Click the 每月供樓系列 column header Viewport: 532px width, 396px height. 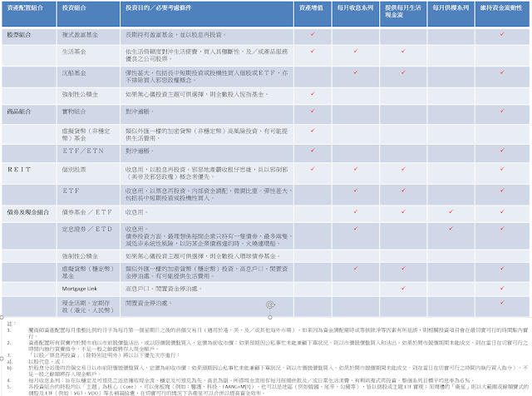coord(451,14)
